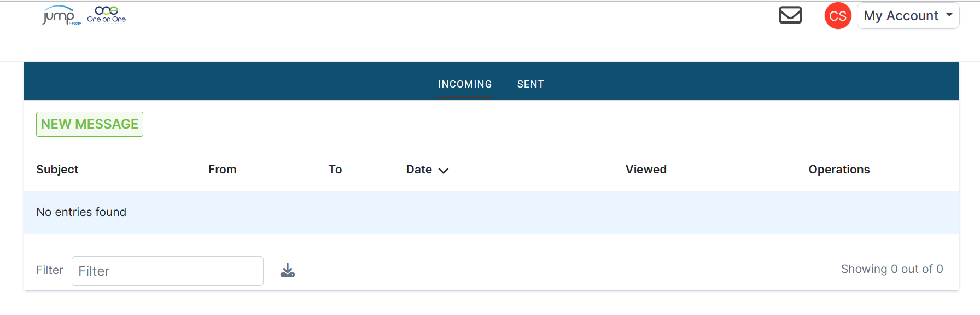The image size is (980, 315).
Task: Switch to the INCOMING tab
Action: pyautogui.click(x=465, y=84)
